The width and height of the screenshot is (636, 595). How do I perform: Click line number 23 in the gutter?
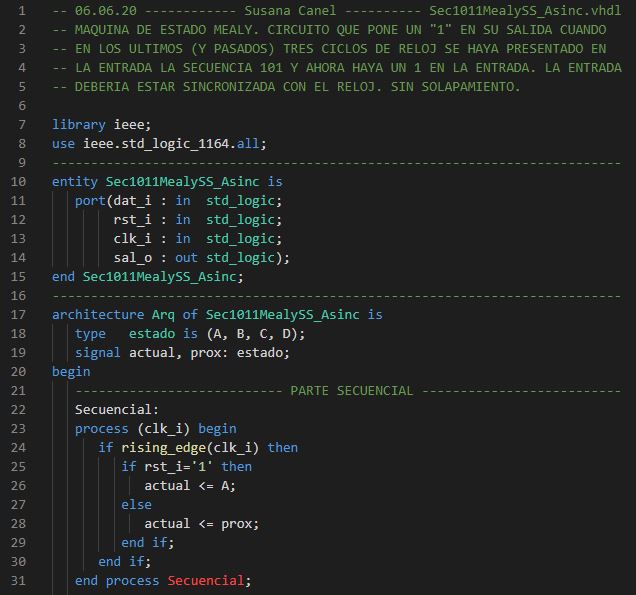[x=18, y=428]
